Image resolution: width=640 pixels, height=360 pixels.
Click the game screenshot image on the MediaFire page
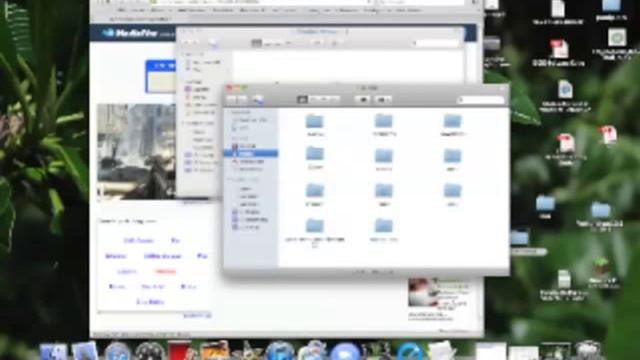[x=136, y=151]
